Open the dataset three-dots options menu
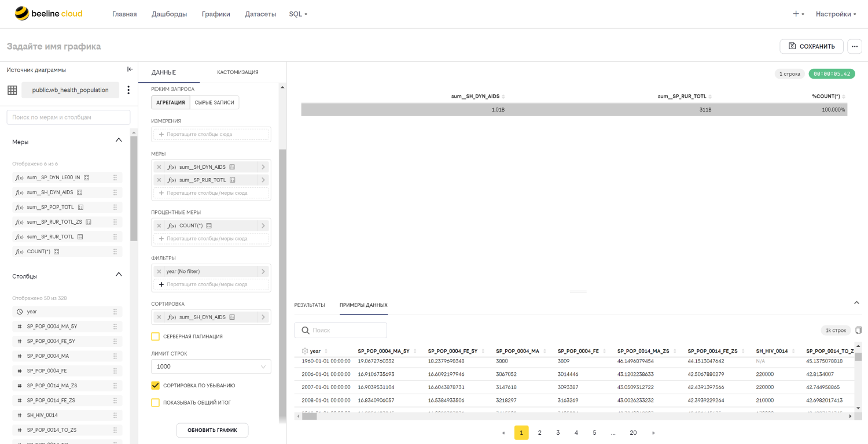This screenshot has height=444, width=868. [128, 90]
